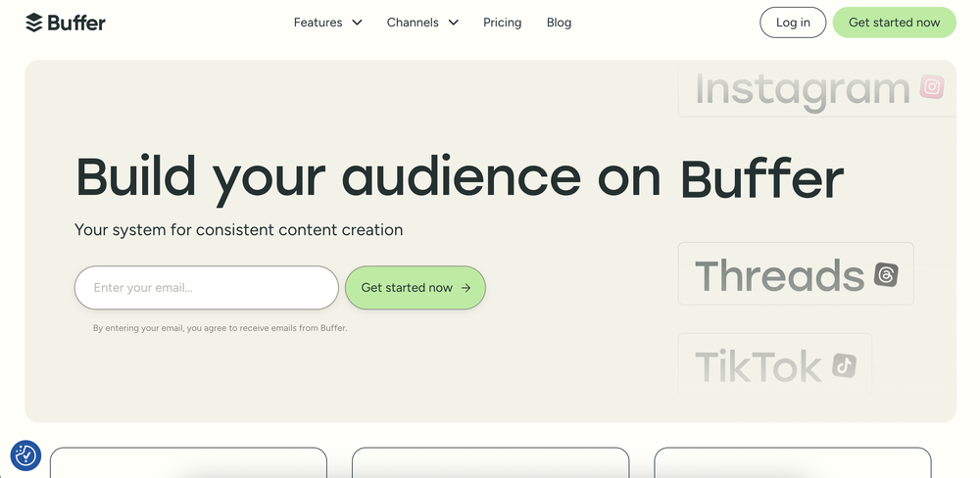
Task: Click the Buffer stacked-layers logo icon
Action: (33, 23)
